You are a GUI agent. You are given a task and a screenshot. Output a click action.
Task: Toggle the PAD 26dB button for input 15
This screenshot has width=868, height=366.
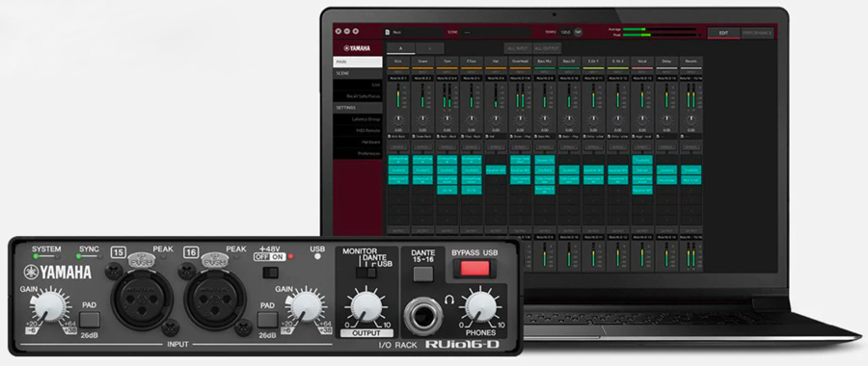click(x=90, y=320)
